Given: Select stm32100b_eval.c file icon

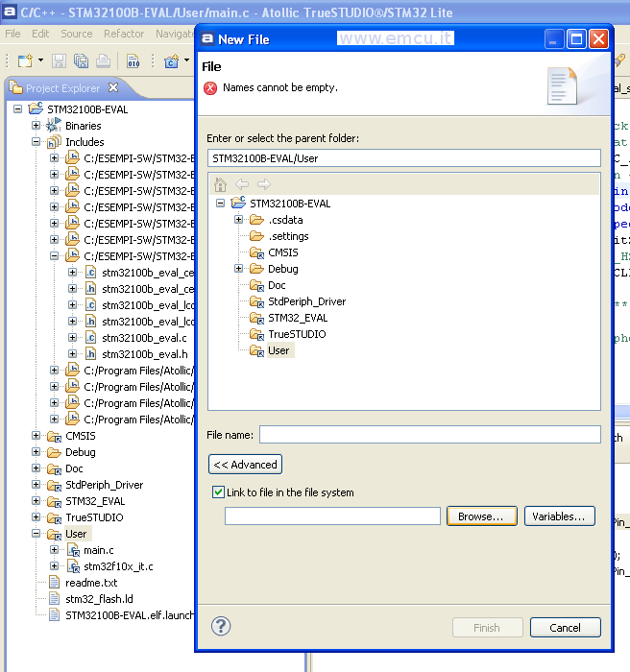Looking at the screenshot, I should (90, 338).
